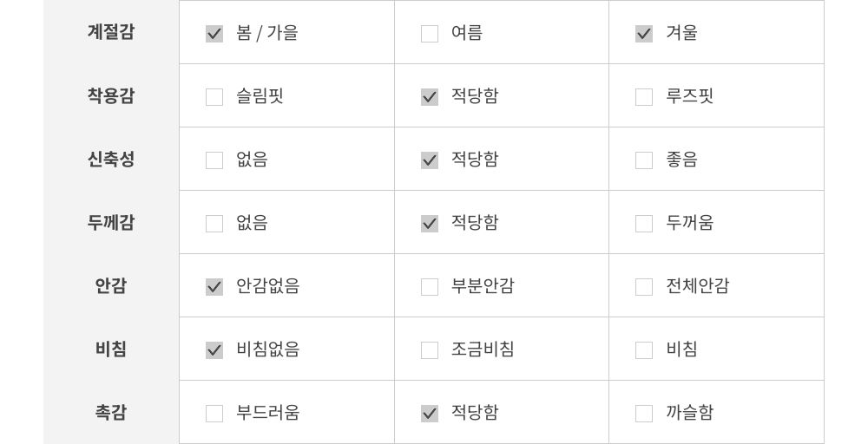Uncheck 적당함 in the 촉감 row
Screen dimensions: 868x444
430,414
